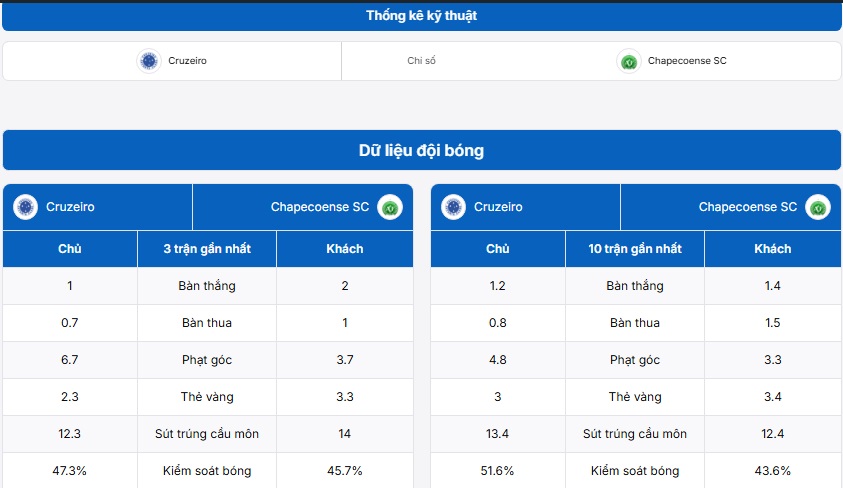Click Chapecoense SC team name in top stats row
Screen dimensions: 843x488
(687, 61)
